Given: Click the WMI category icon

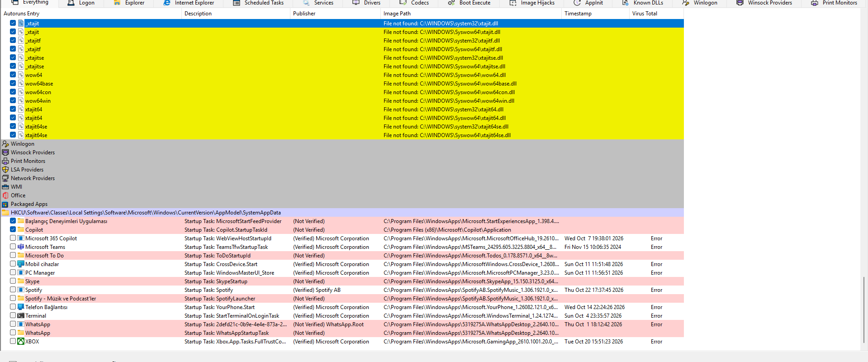Looking at the screenshot, I should [x=5, y=187].
